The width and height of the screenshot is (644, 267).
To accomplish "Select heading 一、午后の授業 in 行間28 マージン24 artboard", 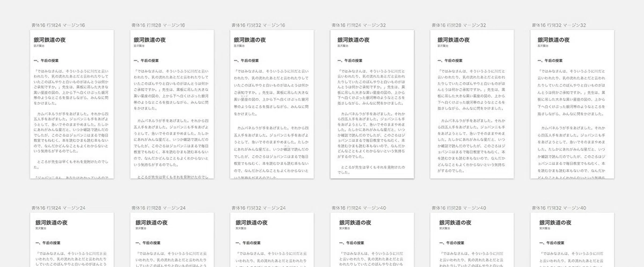I will point(148,243).
